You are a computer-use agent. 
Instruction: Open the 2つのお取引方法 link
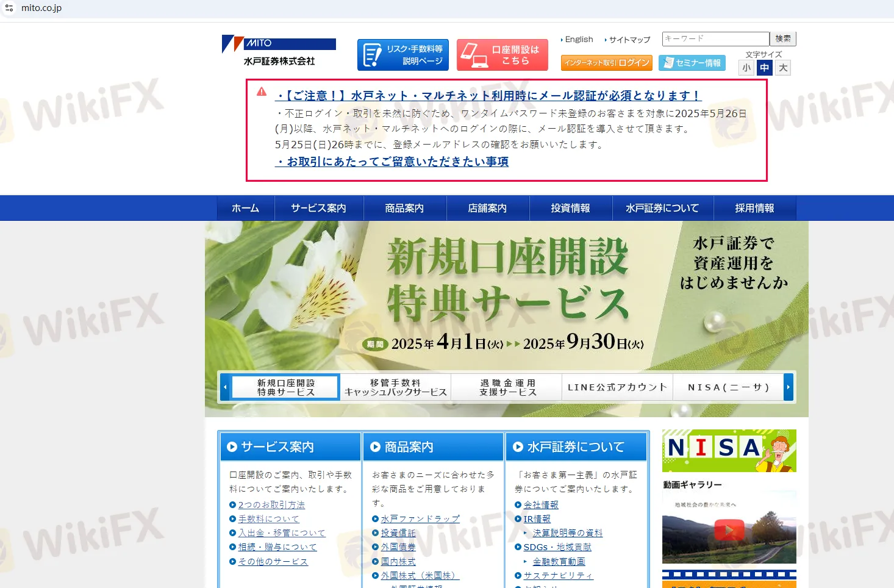tap(271, 505)
